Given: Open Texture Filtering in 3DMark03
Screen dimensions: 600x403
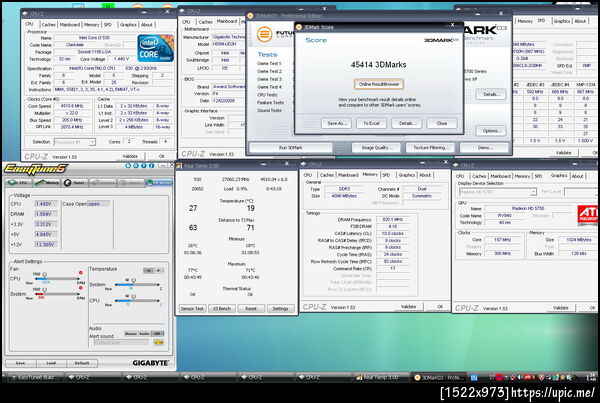Looking at the screenshot, I should [x=430, y=148].
